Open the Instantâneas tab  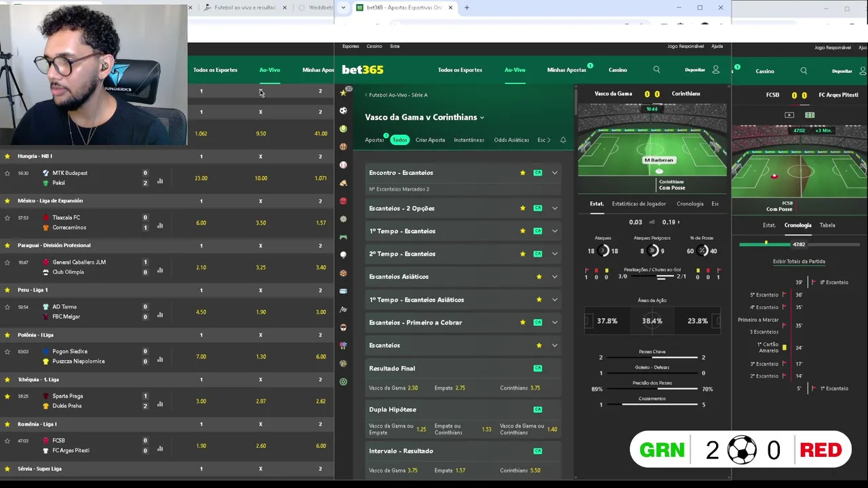pyautogui.click(x=469, y=140)
